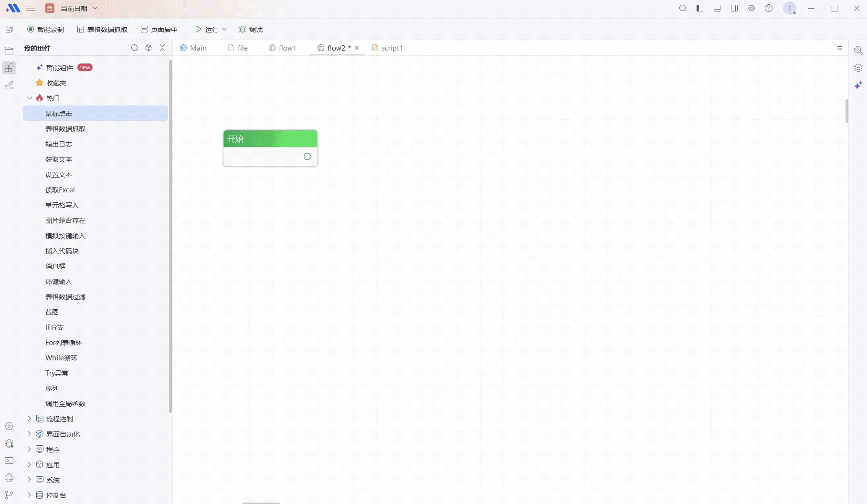
Task: Click the cube package icon in 我的组件
Action: point(148,48)
